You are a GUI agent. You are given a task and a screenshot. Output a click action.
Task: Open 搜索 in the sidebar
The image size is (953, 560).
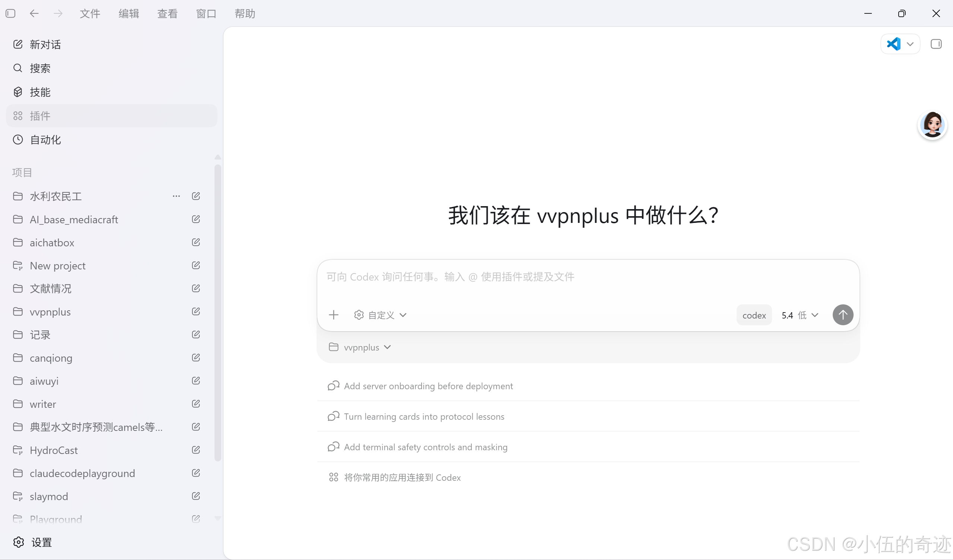click(112, 68)
